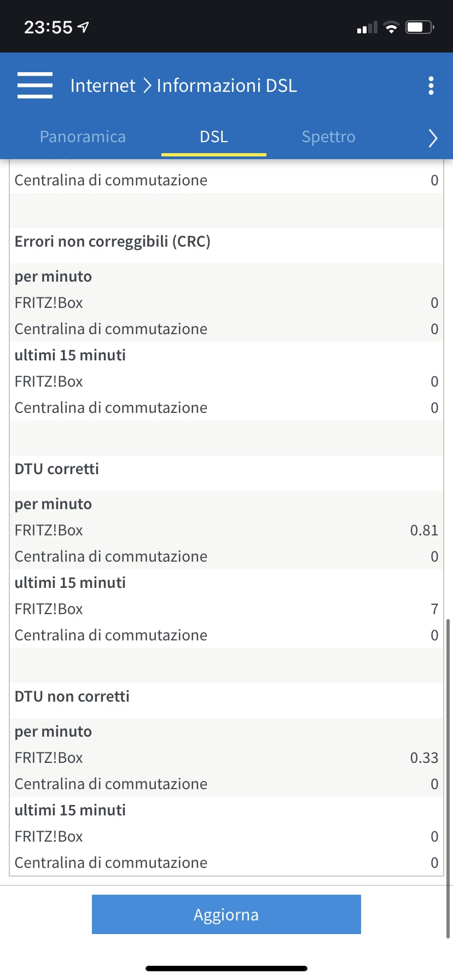This screenshot has height=980, width=453.
Task: Tap the location arrow icon
Action: pos(83,27)
